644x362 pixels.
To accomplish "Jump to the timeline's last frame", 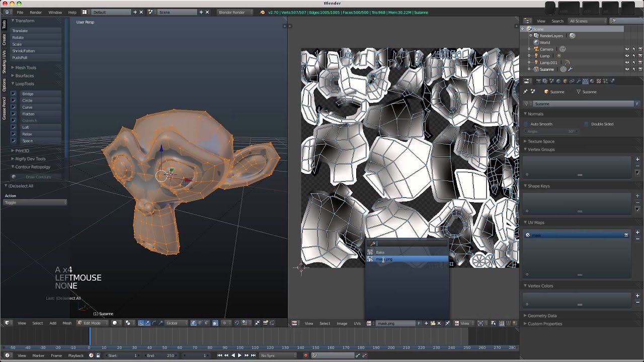I will pos(253,355).
